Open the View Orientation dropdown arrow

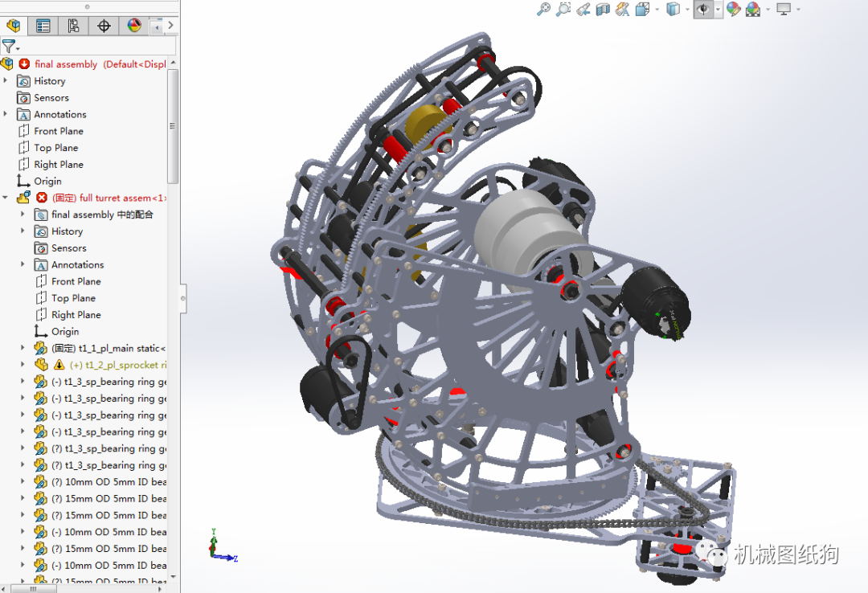(x=657, y=9)
